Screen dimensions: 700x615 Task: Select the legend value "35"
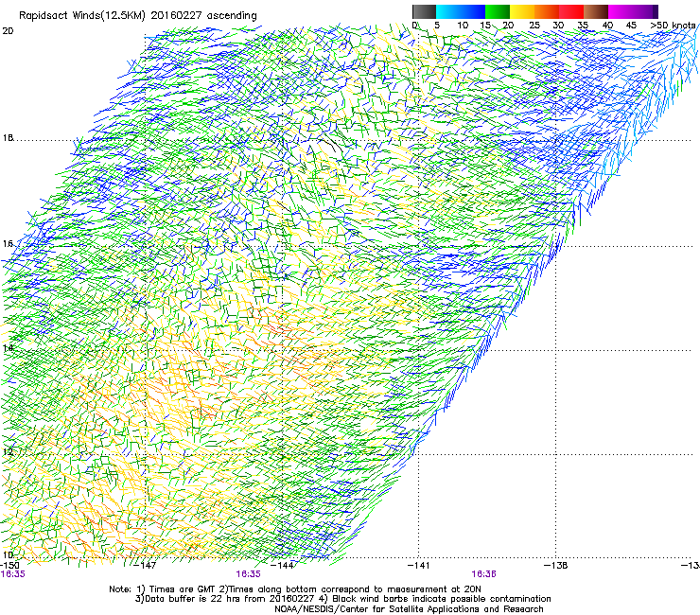[583, 26]
